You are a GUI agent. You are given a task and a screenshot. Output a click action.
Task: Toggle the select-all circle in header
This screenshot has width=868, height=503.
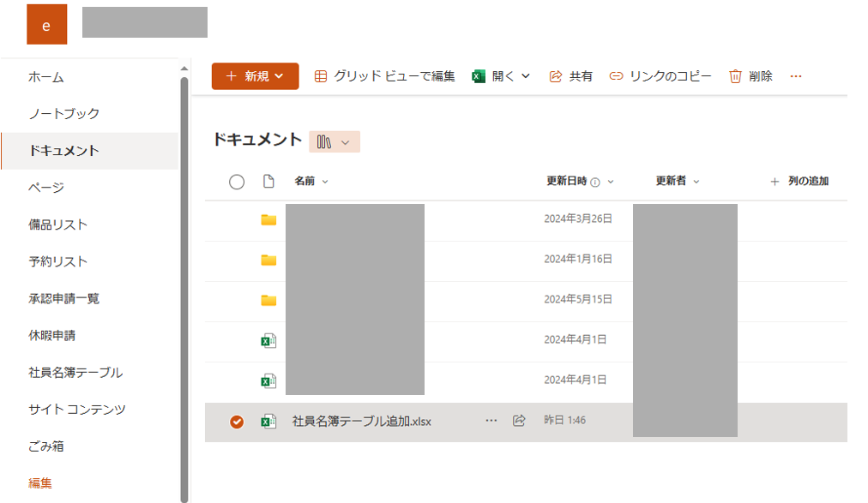(x=237, y=182)
